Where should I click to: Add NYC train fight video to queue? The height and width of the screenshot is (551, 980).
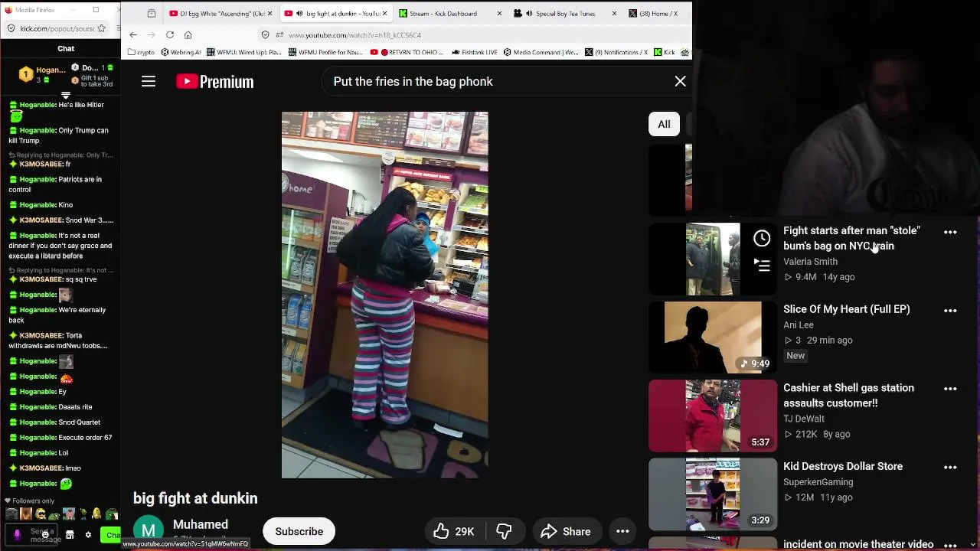(x=762, y=265)
